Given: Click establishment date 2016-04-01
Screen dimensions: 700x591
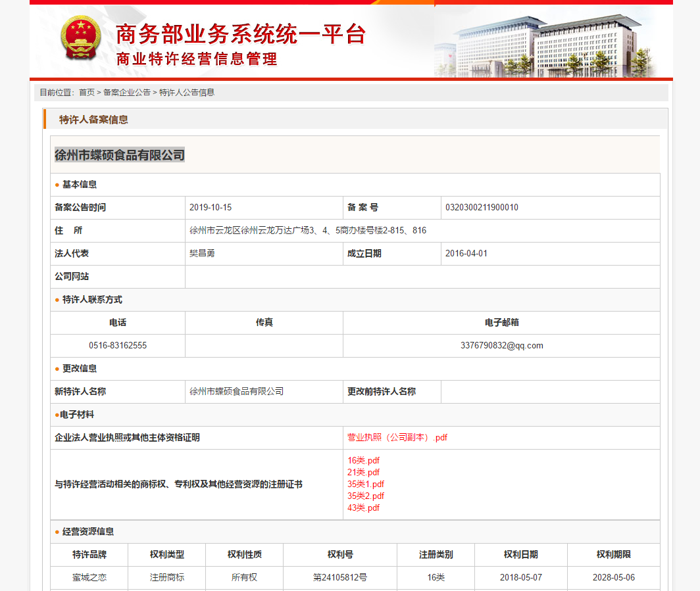Looking at the screenshot, I should [x=466, y=253].
